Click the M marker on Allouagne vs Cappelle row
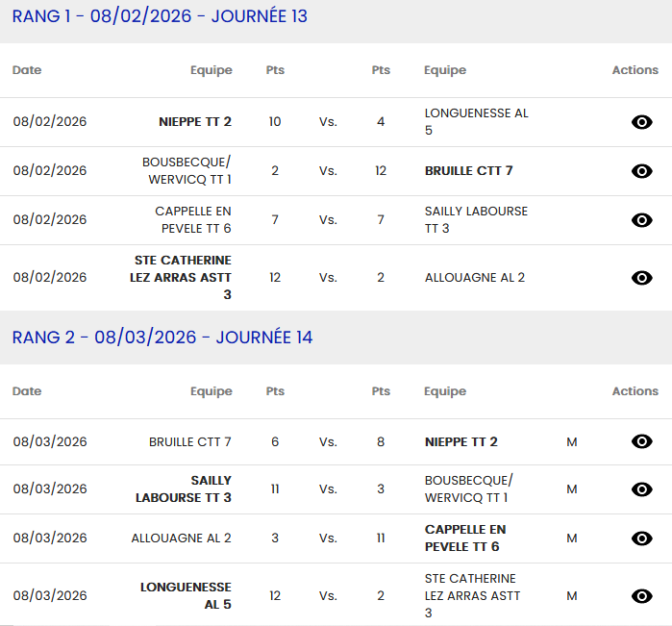This screenshot has width=672, height=626. pyautogui.click(x=572, y=538)
